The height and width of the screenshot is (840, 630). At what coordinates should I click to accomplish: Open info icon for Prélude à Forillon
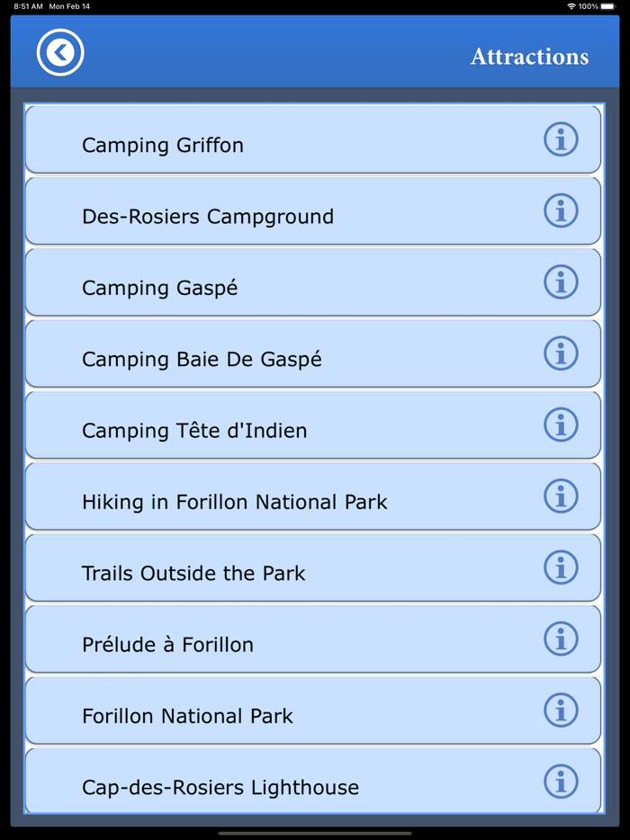pyautogui.click(x=561, y=639)
